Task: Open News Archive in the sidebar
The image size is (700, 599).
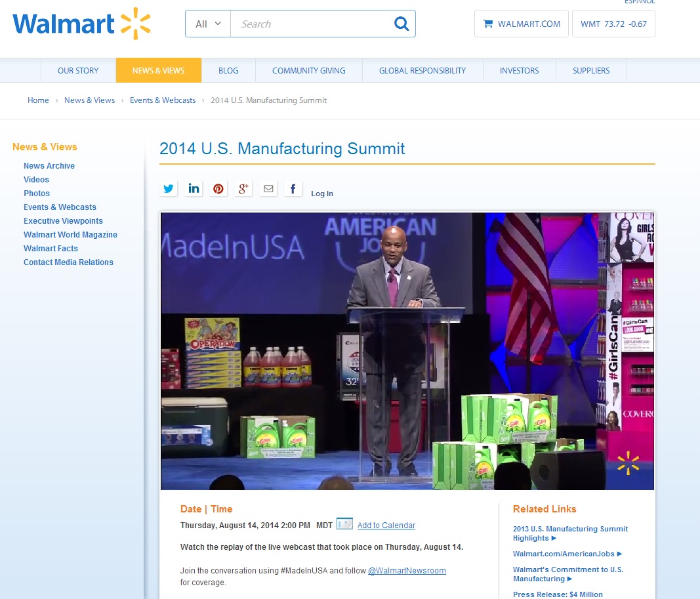Action: (49, 165)
